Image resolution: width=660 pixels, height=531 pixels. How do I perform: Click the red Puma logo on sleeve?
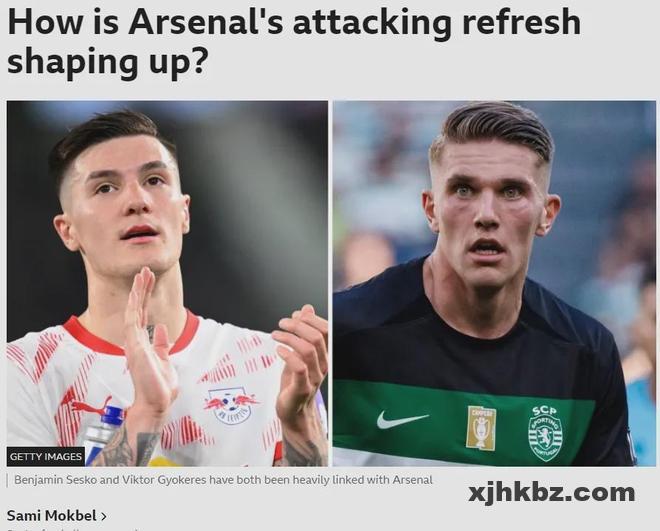(x=88, y=406)
